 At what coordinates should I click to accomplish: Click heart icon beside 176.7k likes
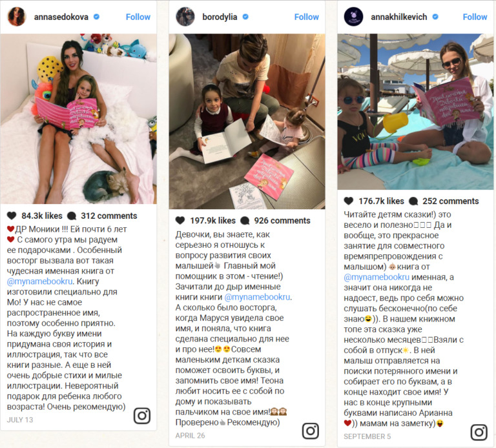pyautogui.click(x=349, y=201)
